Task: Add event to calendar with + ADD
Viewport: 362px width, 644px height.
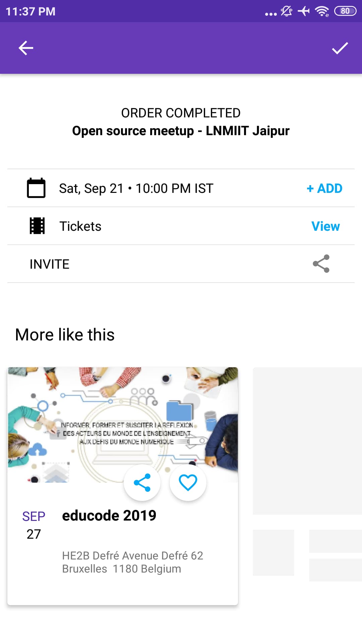Action: (x=324, y=188)
